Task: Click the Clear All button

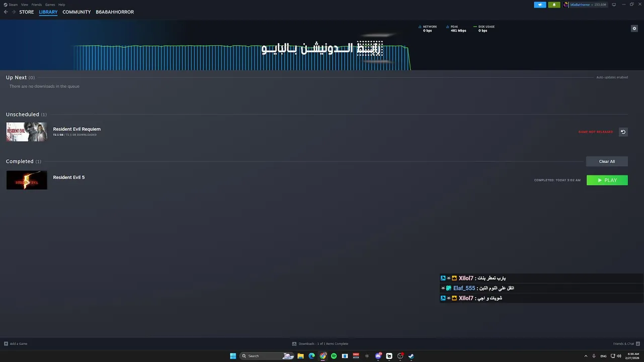Action: pos(607,161)
